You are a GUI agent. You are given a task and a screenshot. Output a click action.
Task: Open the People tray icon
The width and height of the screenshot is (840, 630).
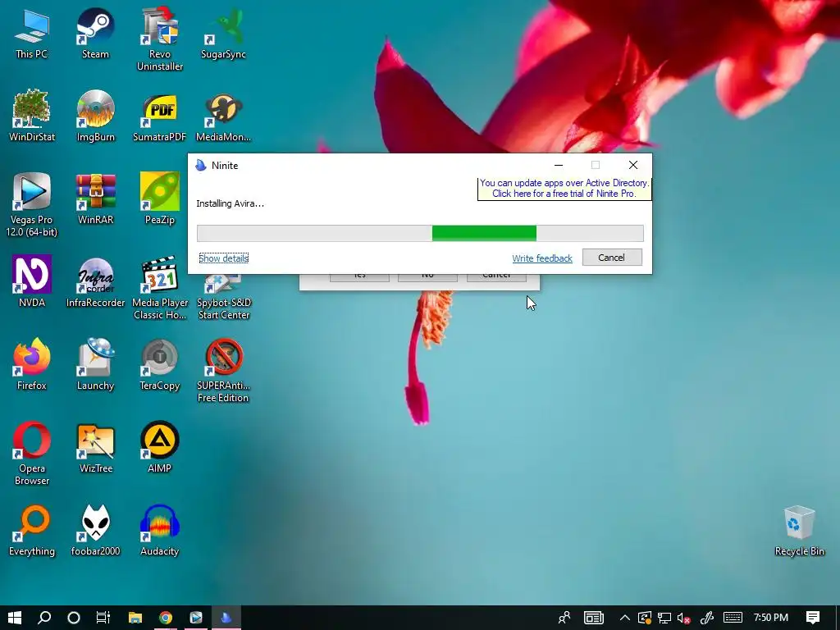(564, 618)
